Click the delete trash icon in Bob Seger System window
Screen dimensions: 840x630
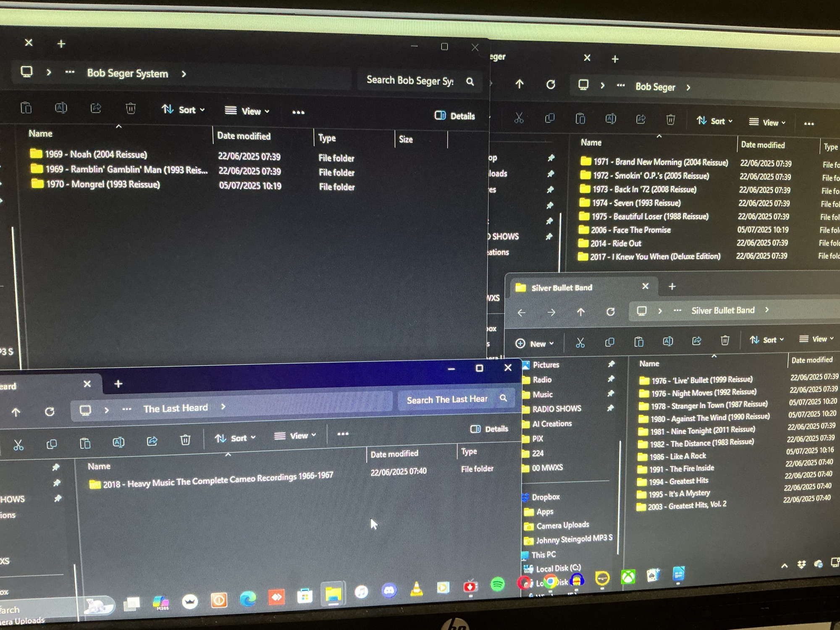click(131, 108)
